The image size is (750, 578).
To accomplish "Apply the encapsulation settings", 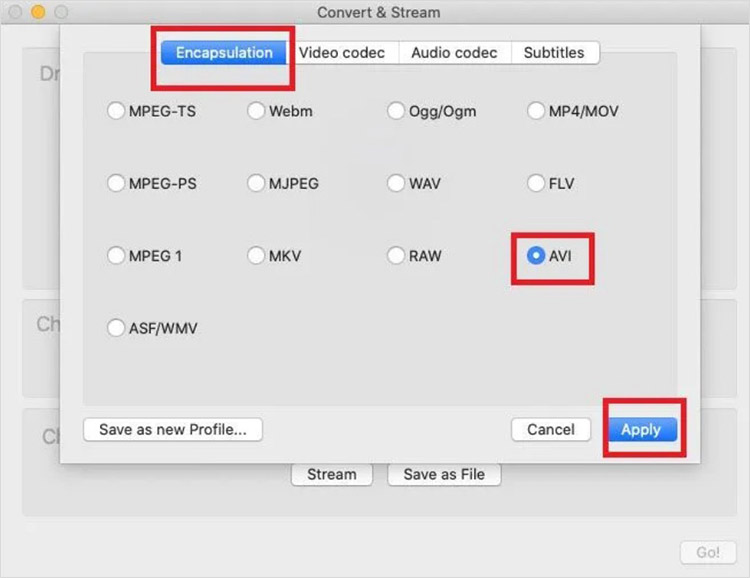I will coord(642,430).
